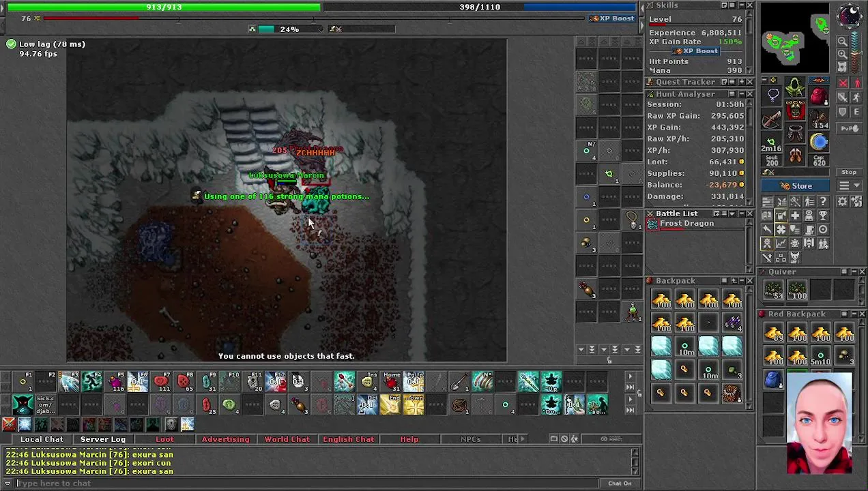
Task: Click the ring slot showing 2m16
Action: 772,142
